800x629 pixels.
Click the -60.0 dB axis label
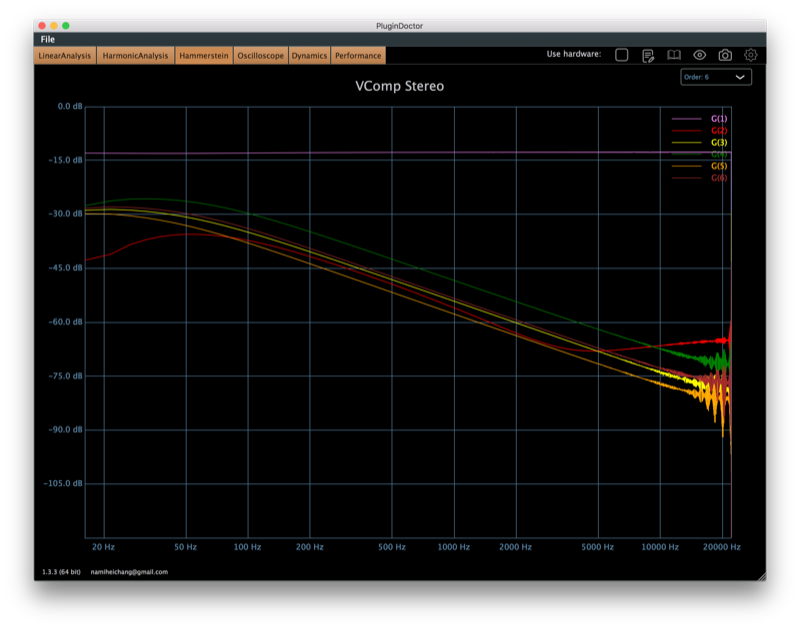tap(65, 322)
